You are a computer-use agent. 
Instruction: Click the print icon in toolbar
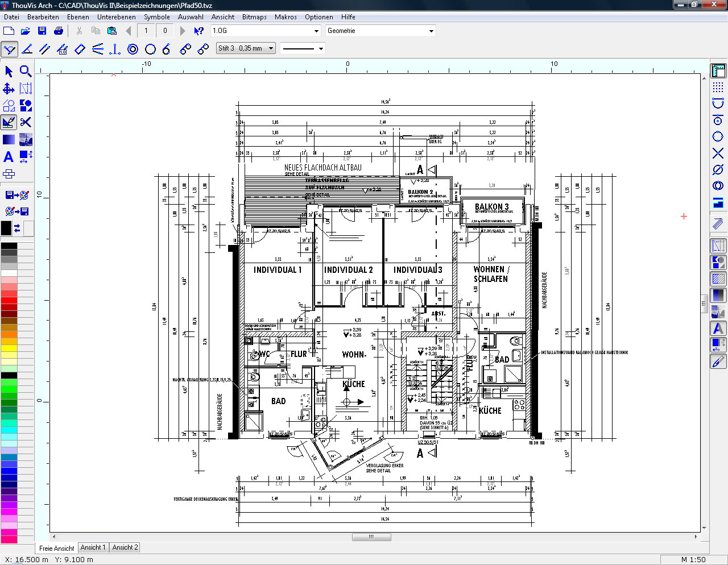tap(59, 31)
